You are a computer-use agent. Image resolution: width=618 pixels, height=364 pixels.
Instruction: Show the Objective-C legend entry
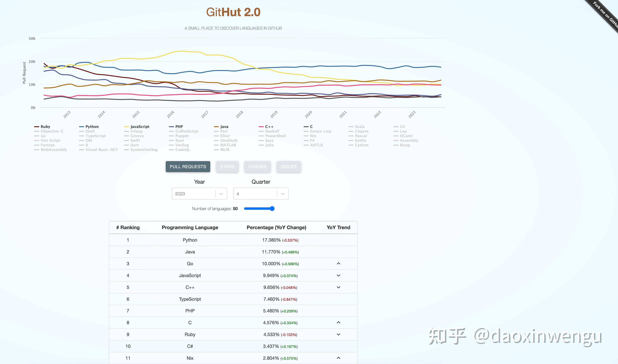coord(49,131)
